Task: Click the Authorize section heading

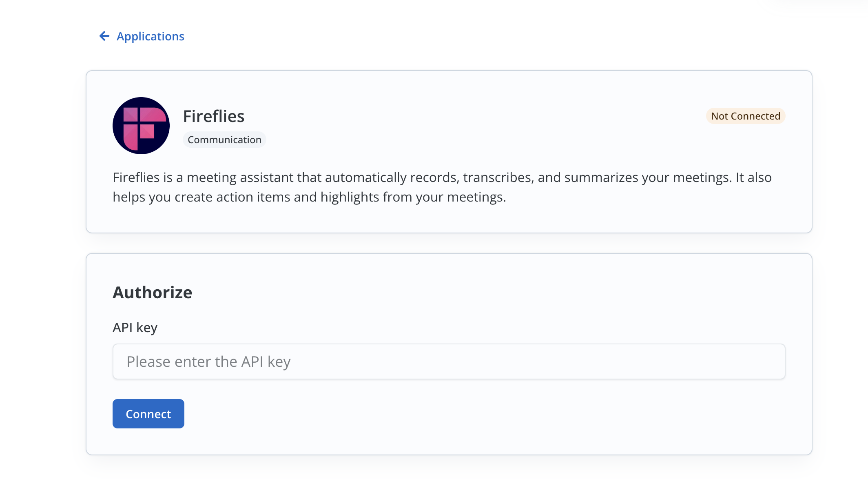Action: click(152, 293)
